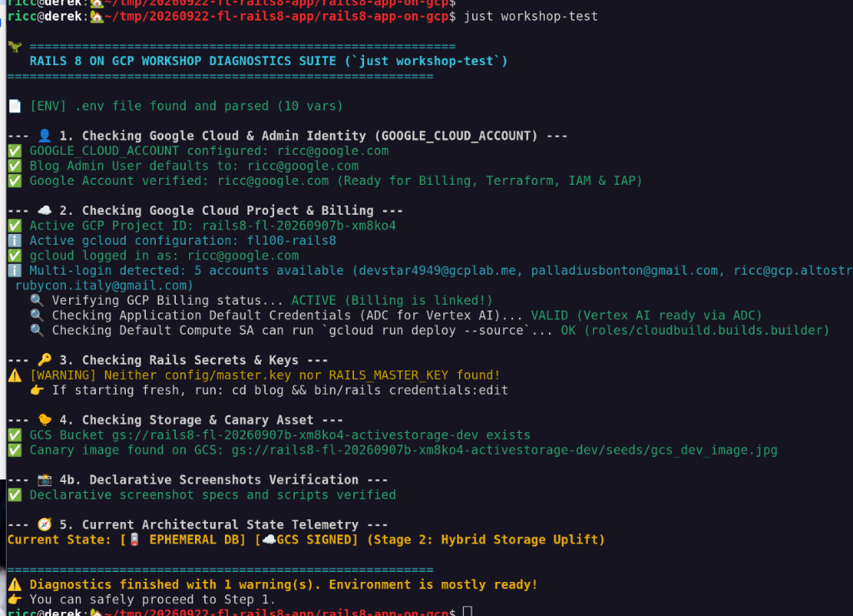Click '(Stage 2: Hybrid Storage Uplift)' text
Image resolution: width=853 pixels, height=616 pixels.
(x=486, y=539)
